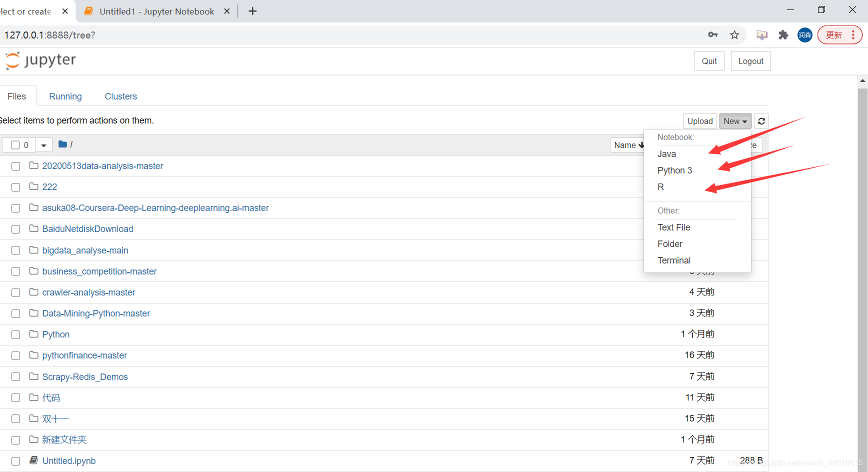Click the folder icon for BaiduNetdiskDownload
Viewport: 868px width, 472px height.
34,228
